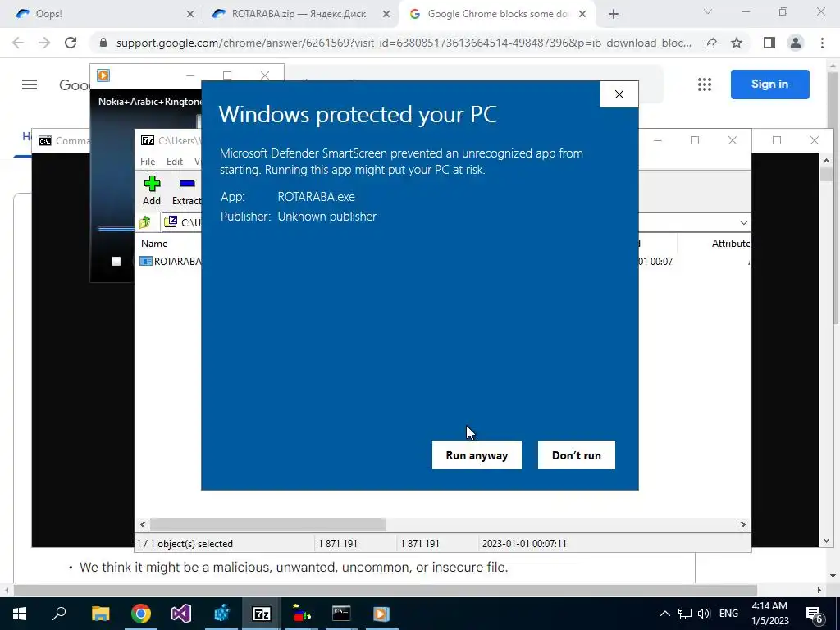Toggle the Chrome side panel icon
This screenshot has height=630, width=840.
pyautogui.click(x=769, y=43)
